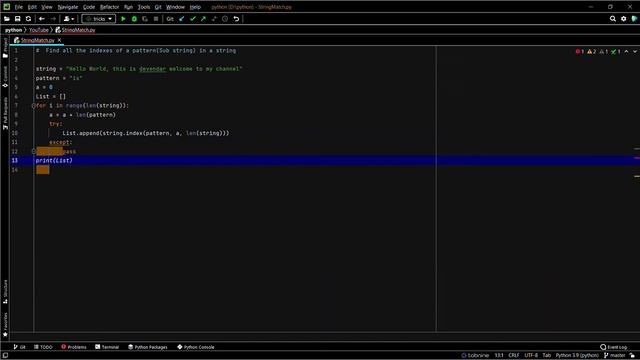Click the orange warnings count indicator

tap(591, 51)
